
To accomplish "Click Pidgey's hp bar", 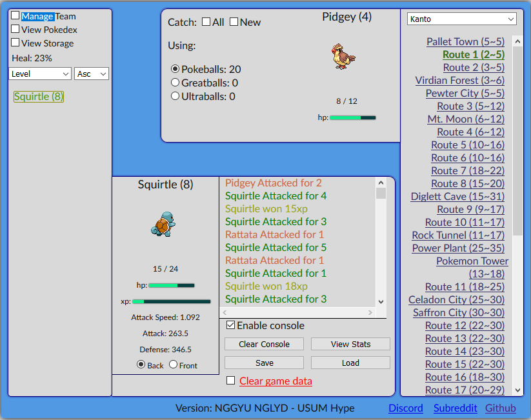I will 353,117.
